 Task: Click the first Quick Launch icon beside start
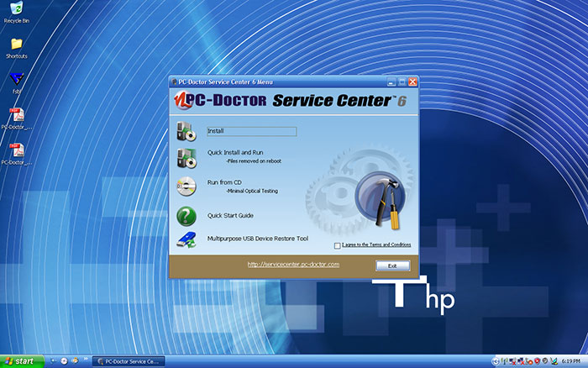pos(54,361)
